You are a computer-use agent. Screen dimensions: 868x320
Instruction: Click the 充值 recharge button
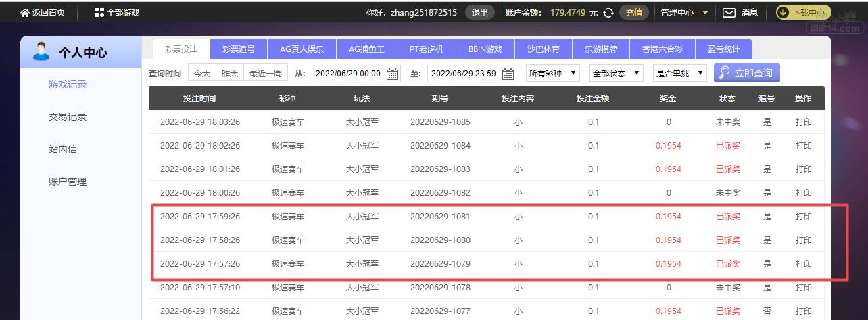click(634, 13)
